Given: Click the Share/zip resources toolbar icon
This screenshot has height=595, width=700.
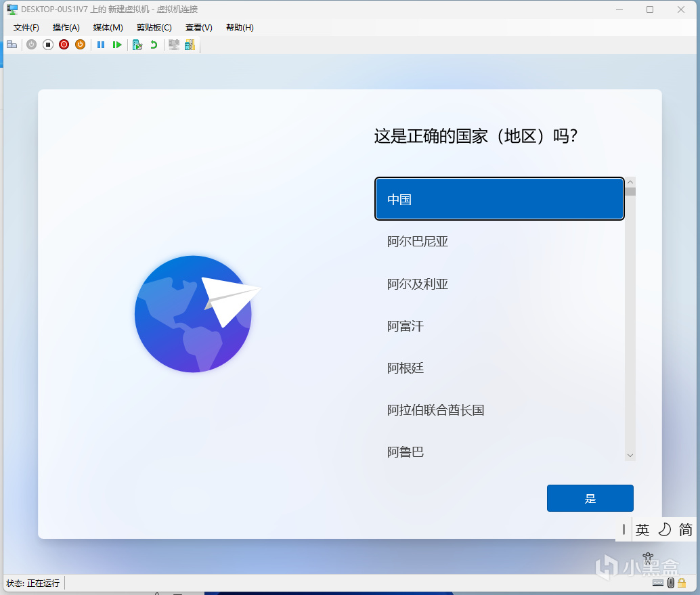Looking at the screenshot, I should tap(190, 45).
